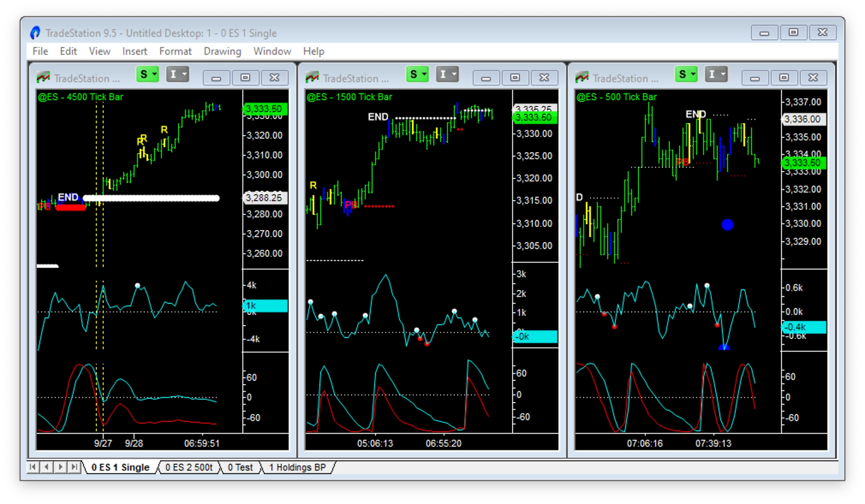The width and height of the screenshot is (865, 504).
Task: Open the Insert menu
Action: tap(134, 51)
